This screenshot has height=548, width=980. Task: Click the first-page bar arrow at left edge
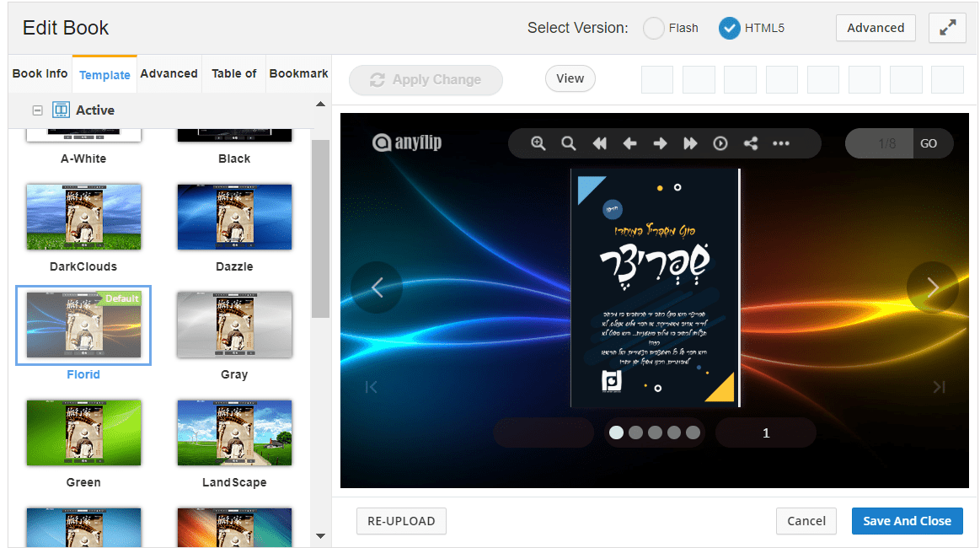click(372, 387)
